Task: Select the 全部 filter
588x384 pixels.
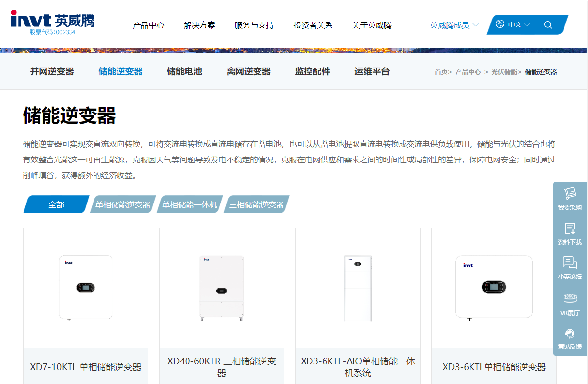Action: [56, 204]
